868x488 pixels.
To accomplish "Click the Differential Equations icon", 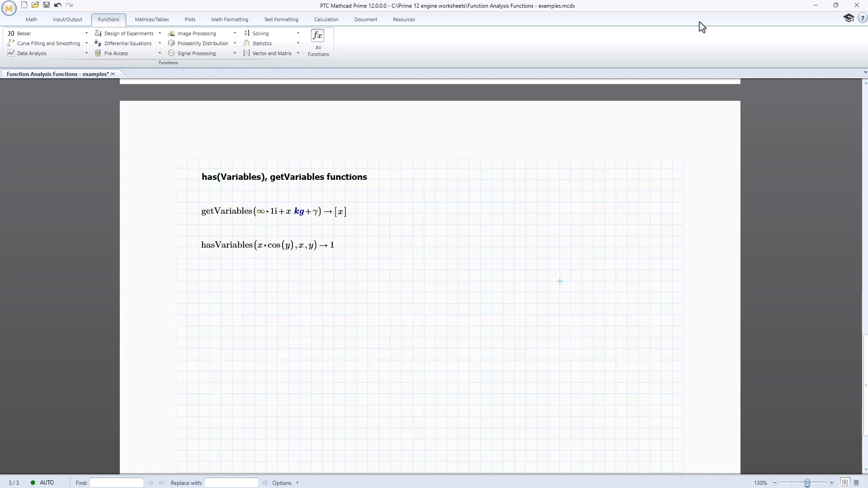I will click(x=98, y=43).
